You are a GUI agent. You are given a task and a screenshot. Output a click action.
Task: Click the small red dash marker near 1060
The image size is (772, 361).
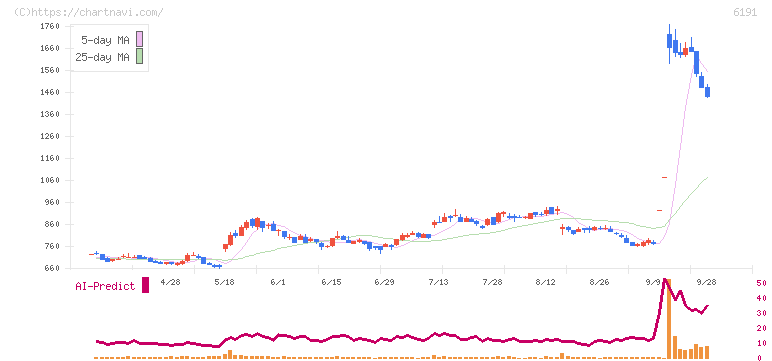click(x=664, y=177)
